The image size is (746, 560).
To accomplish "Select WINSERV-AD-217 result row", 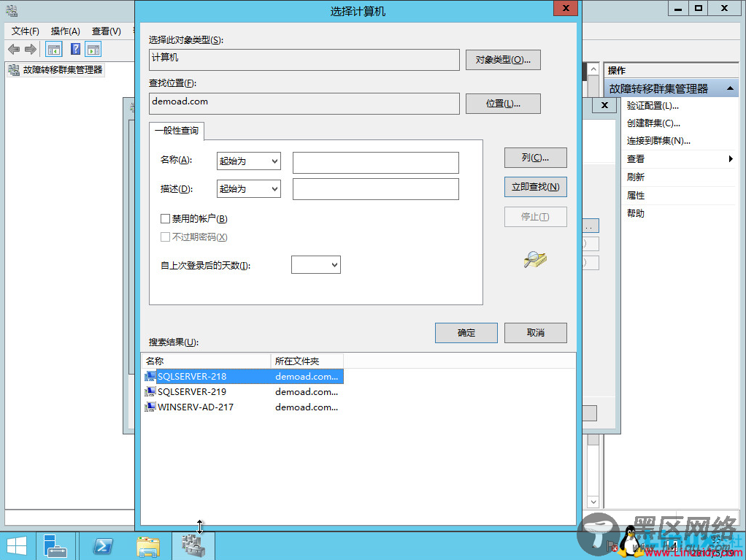I will [x=243, y=407].
